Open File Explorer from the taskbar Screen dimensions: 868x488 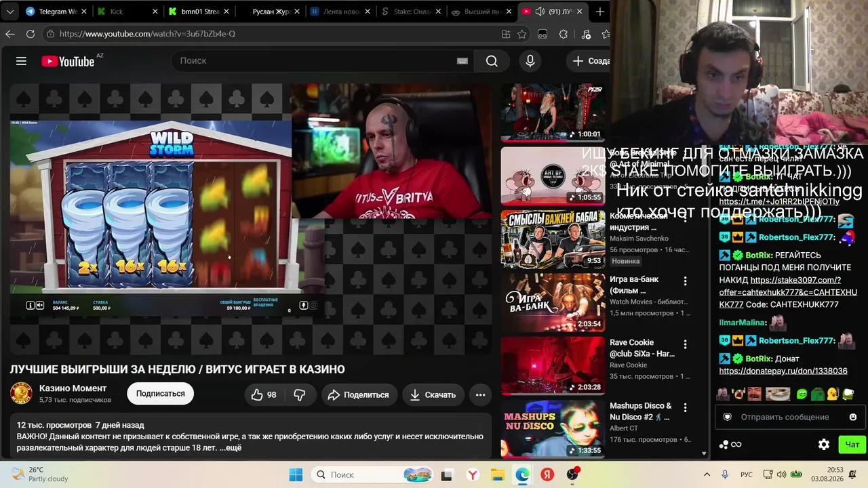click(x=497, y=474)
